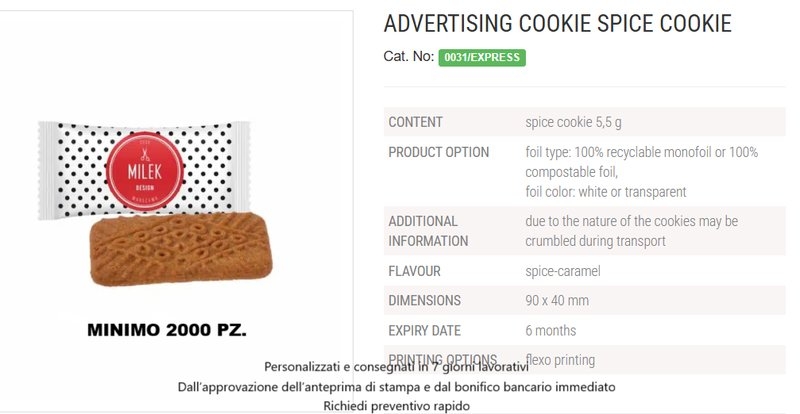Click the PRINTING OPTIONS row label
The width and height of the screenshot is (800, 414).
coord(442,359)
